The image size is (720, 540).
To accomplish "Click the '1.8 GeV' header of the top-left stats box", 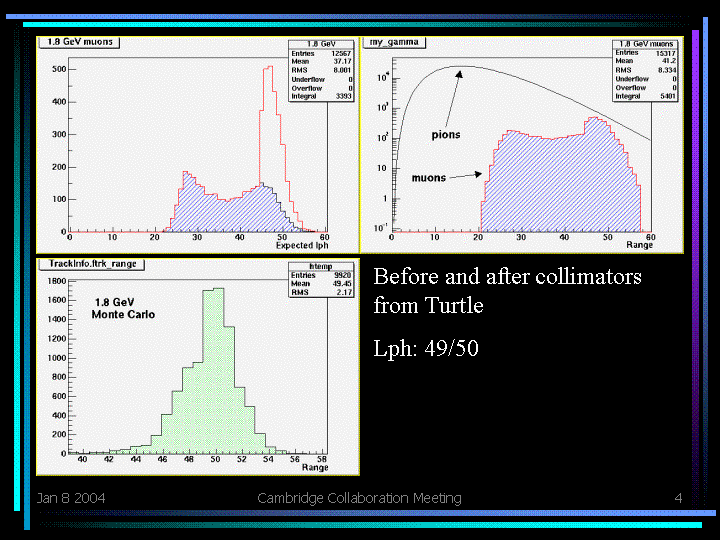I will coord(321,44).
